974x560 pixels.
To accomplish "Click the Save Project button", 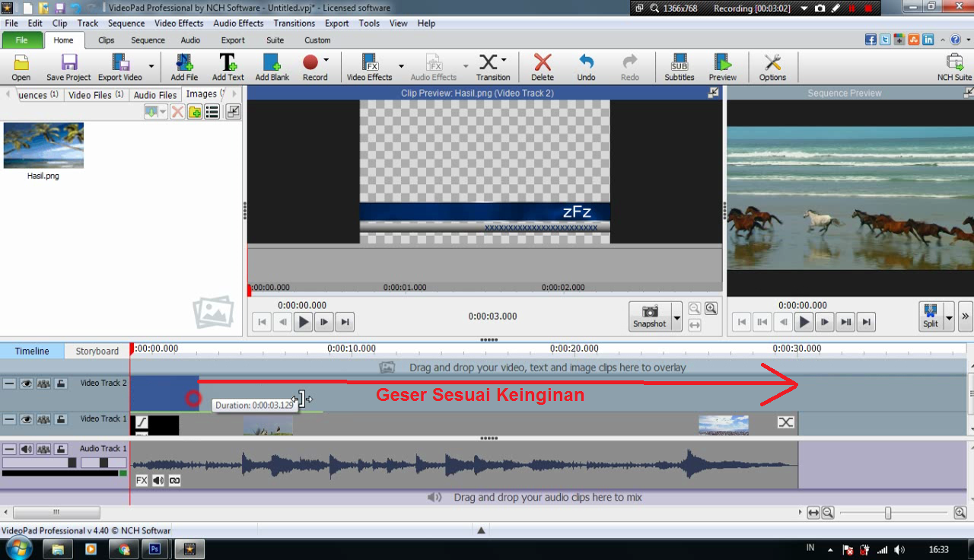I will (x=68, y=67).
